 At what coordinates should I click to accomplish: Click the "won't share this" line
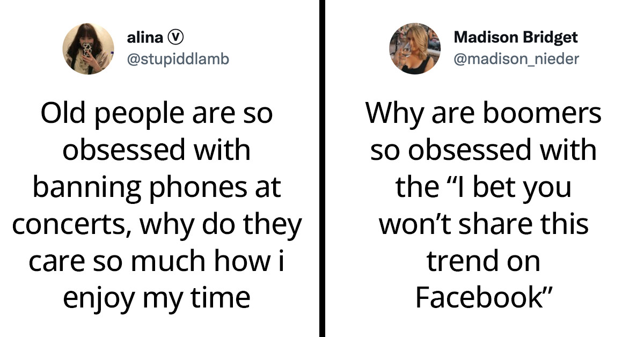point(484,225)
